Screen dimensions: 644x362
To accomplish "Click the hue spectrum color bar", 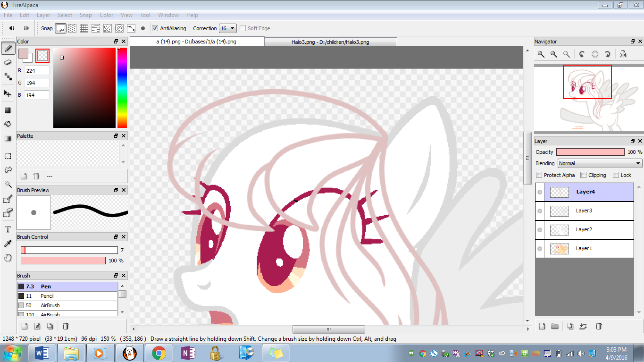I will coord(122,88).
